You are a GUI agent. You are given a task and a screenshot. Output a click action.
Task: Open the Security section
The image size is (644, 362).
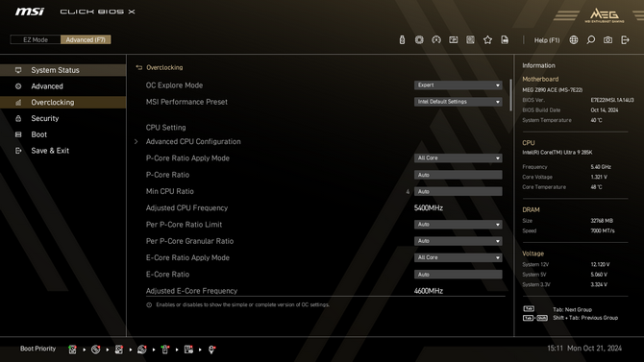(62, 118)
